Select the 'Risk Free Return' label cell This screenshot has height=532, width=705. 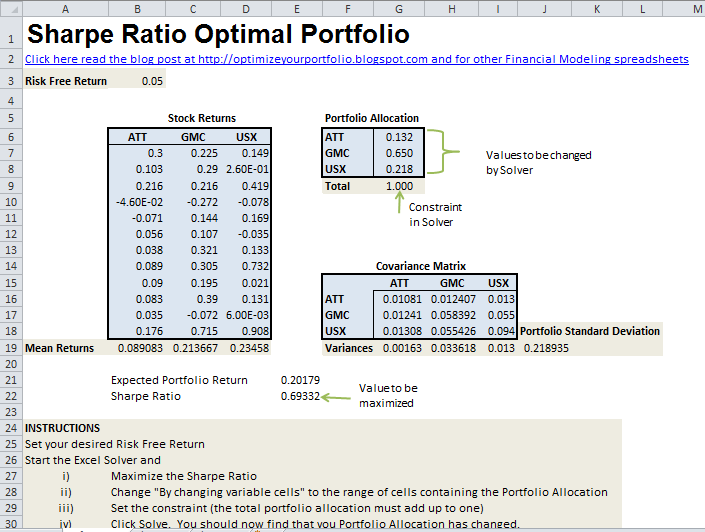[66, 81]
